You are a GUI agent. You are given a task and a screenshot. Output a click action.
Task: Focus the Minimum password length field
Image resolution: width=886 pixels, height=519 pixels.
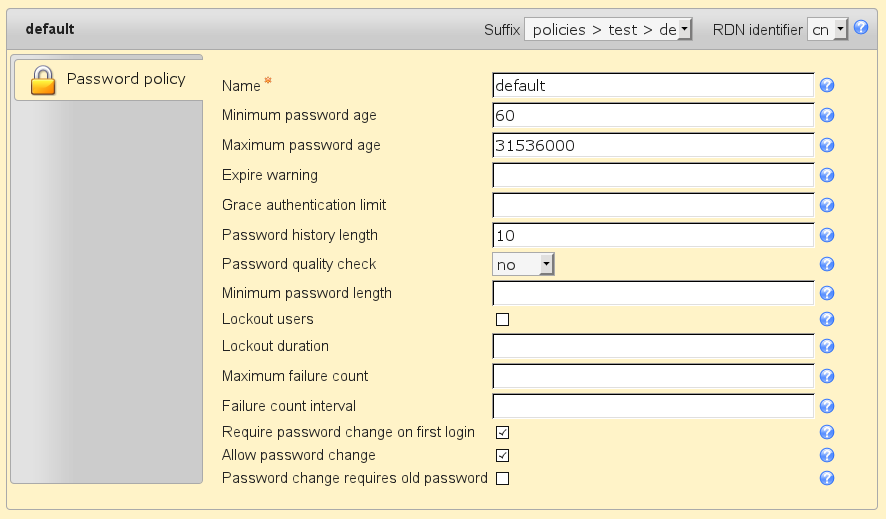pyautogui.click(x=653, y=293)
